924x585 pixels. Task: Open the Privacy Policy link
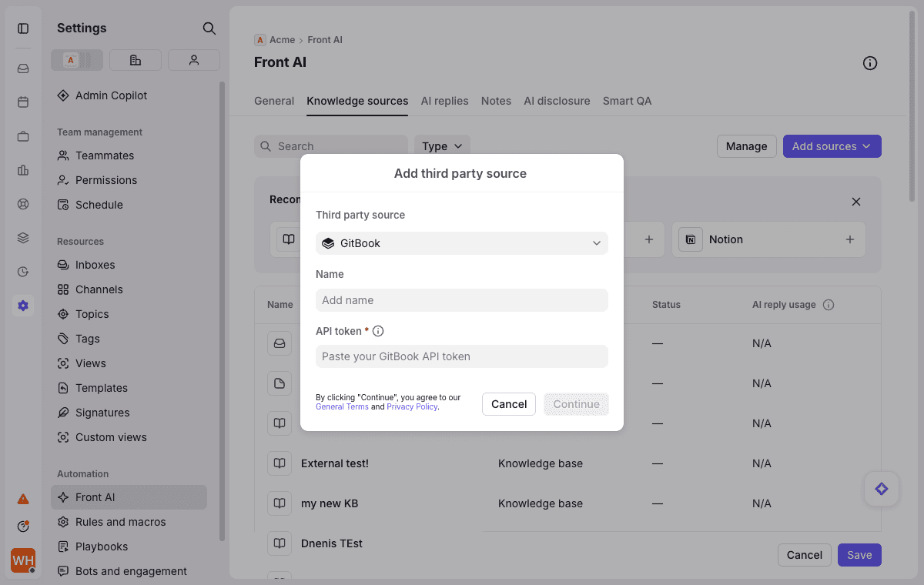(x=412, y=407)
